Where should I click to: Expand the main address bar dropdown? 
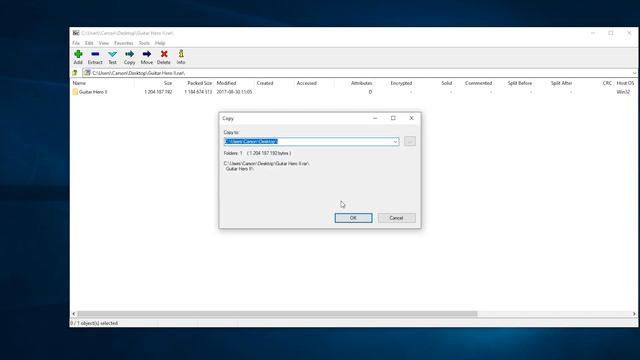[x=634, y=73]
